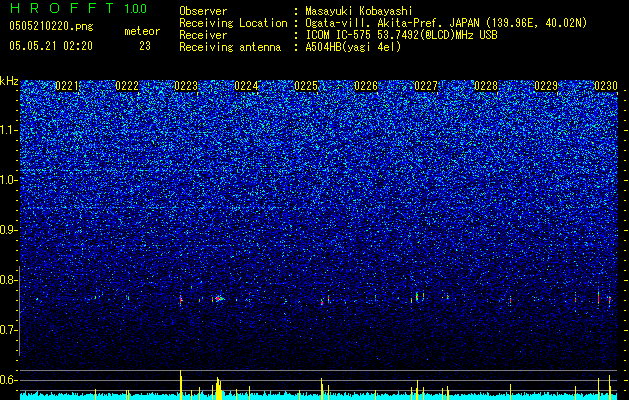The width and height of the screenshot is (629, 400).
Task: Click the 0226 time marker
Action: tap(366, 86)
